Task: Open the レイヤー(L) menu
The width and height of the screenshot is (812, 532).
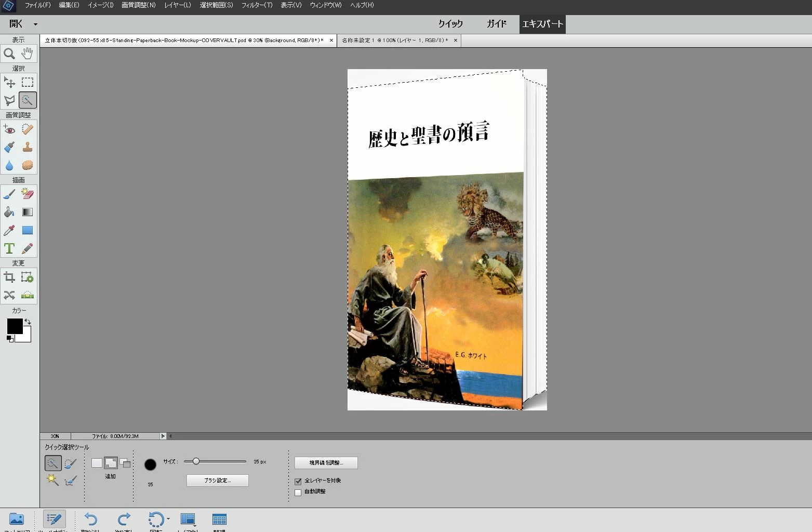Action: (x=178, y=5)
